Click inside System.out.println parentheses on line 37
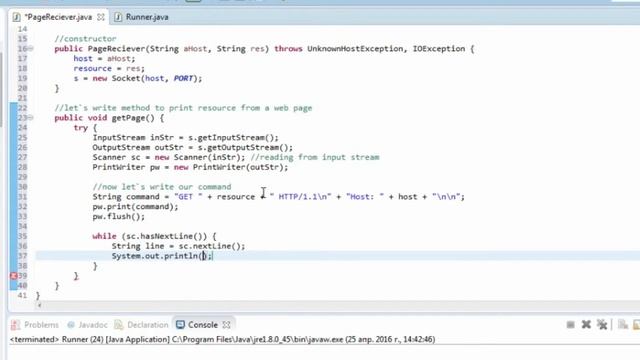This screenshot has height=360, width=640. point(203,256)
